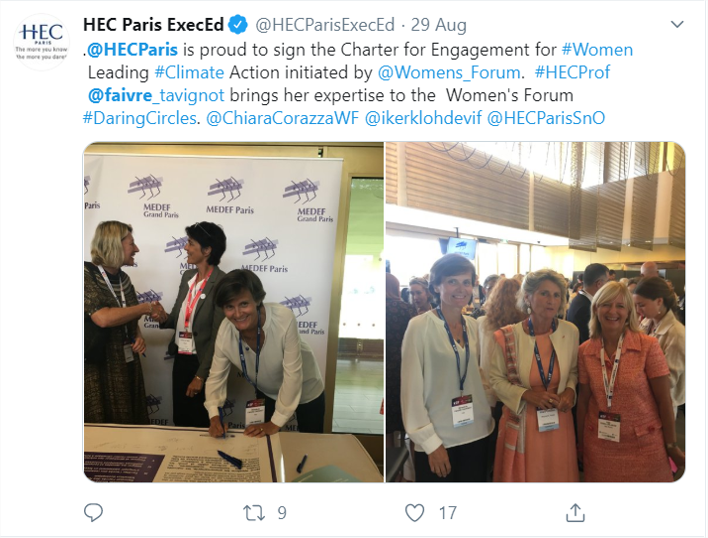This screenshot has height=538, width=708.
Task: Open the @faivre_tavignot mention
Action: (x=156, y=95)
